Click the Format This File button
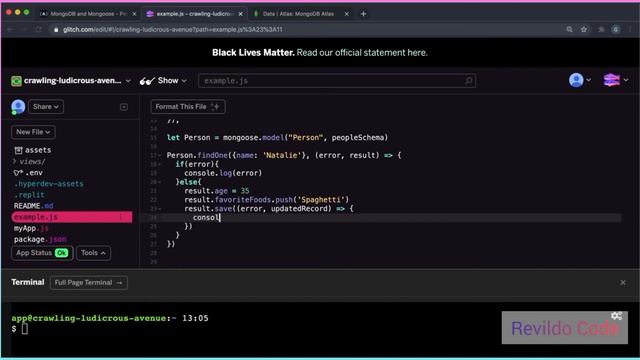Viewport: 640px width, 360px height. pyautogui.click(x=187, y=107)
